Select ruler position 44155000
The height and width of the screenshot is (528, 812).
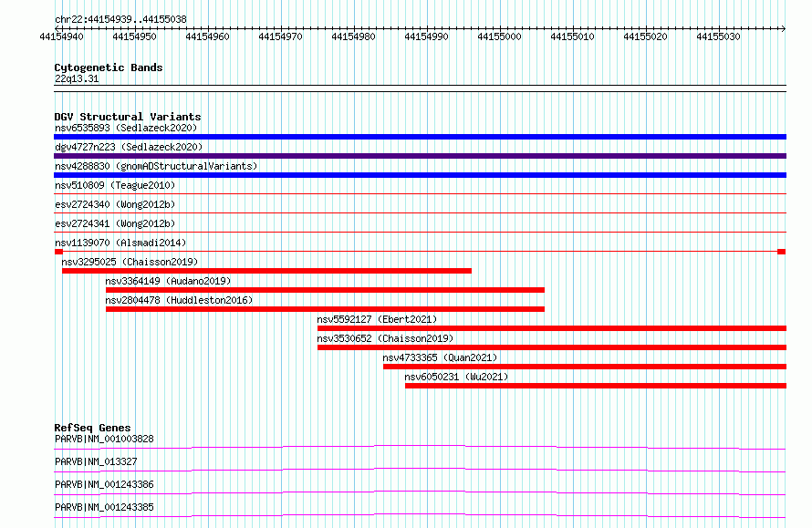tap(500, 36)
